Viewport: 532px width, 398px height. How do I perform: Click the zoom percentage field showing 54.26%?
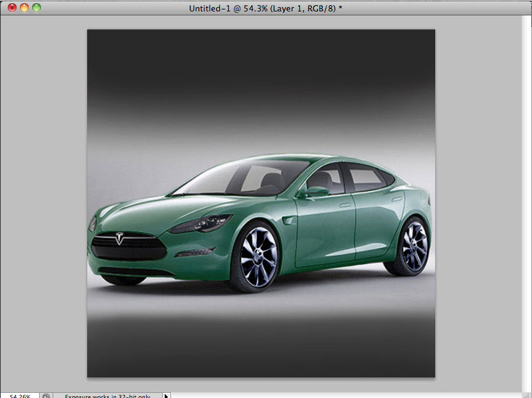(20, 395)
